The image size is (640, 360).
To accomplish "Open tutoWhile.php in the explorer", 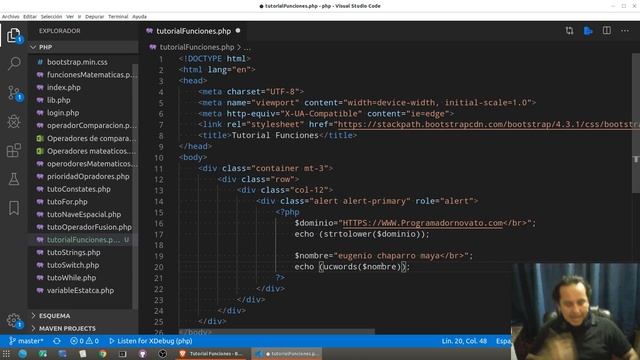I will [71, 278].
